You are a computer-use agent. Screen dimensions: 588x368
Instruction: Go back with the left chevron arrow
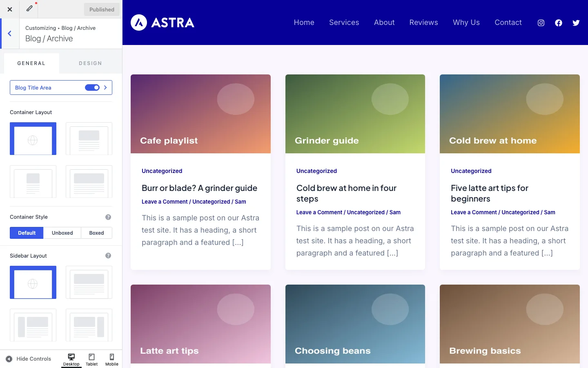pyautogui.click(x=10, y=34)
